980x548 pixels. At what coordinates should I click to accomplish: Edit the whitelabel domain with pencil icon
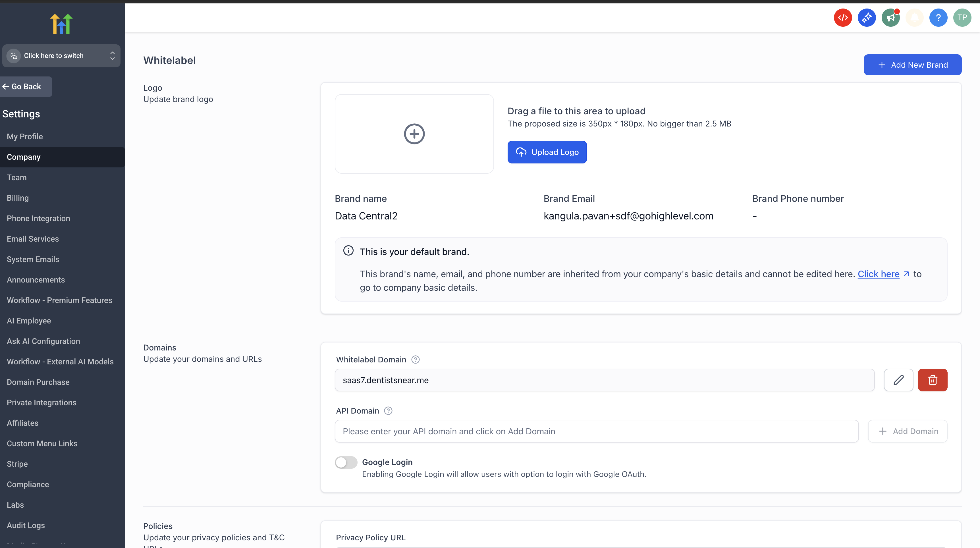[899, 380]
